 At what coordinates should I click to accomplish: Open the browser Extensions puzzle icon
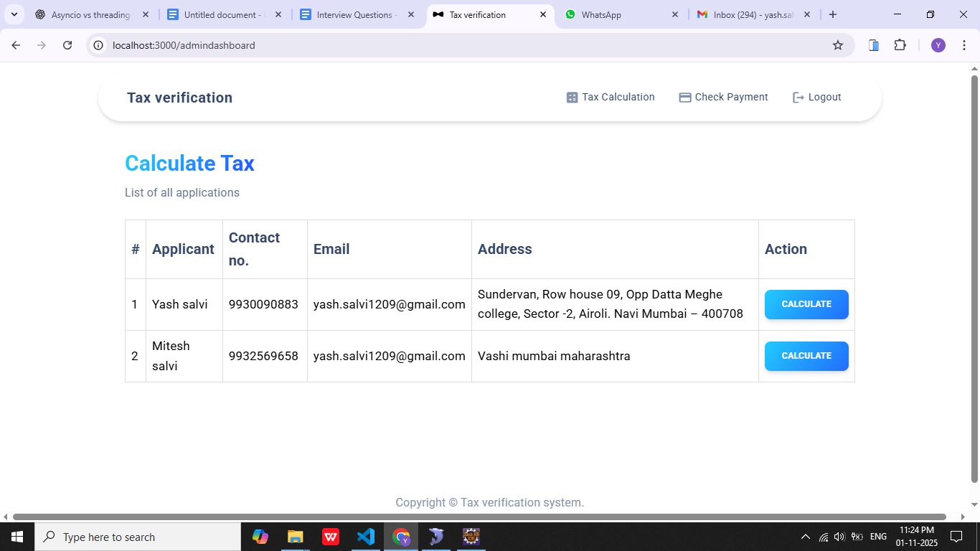pos(900,45)
